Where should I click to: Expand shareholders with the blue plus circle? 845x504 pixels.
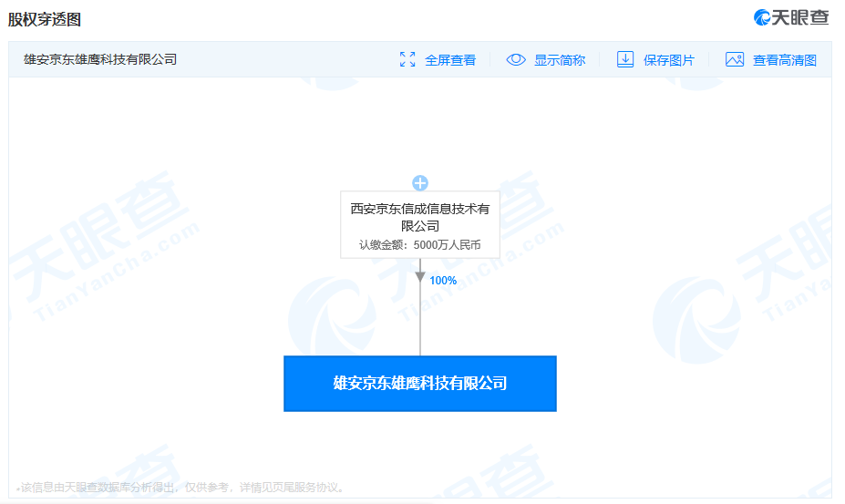coord(420,183)
